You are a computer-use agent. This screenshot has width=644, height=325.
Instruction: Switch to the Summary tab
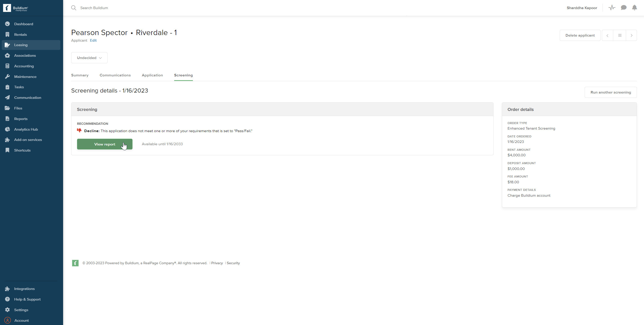coord(80,75)
